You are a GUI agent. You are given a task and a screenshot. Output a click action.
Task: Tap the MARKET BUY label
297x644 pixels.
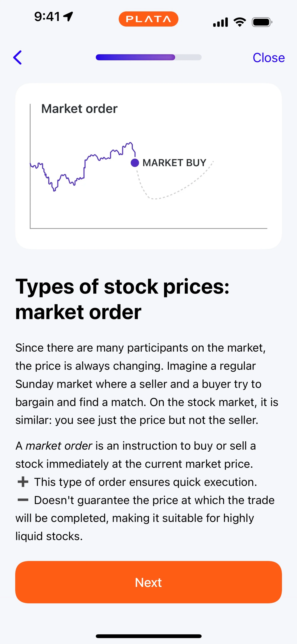point(174,163)
